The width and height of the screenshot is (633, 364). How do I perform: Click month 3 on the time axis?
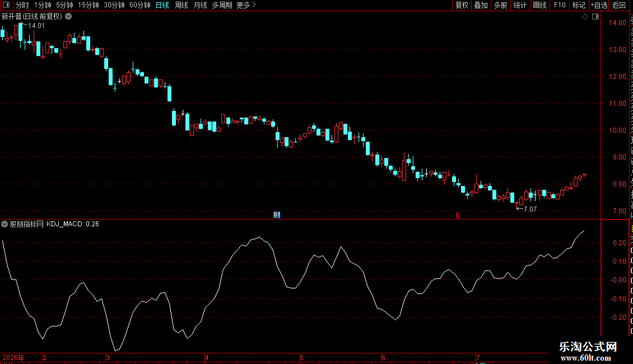pos(108,358)
